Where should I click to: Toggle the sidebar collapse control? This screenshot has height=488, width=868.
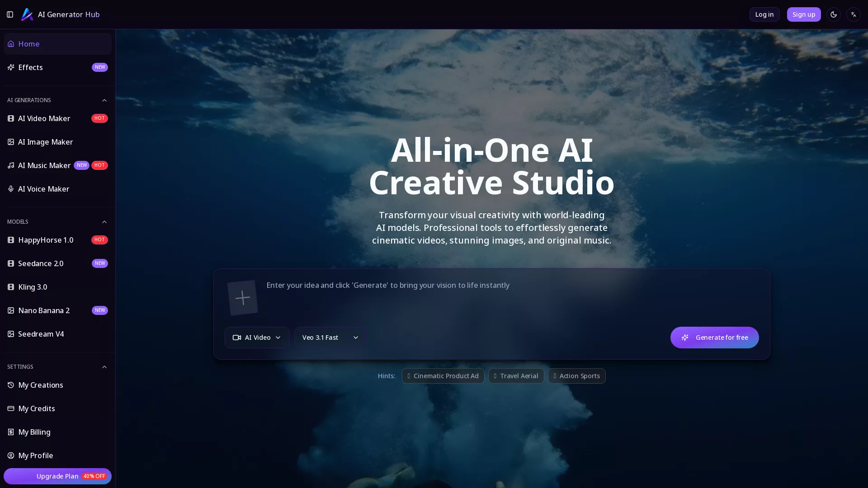point(9,14)
